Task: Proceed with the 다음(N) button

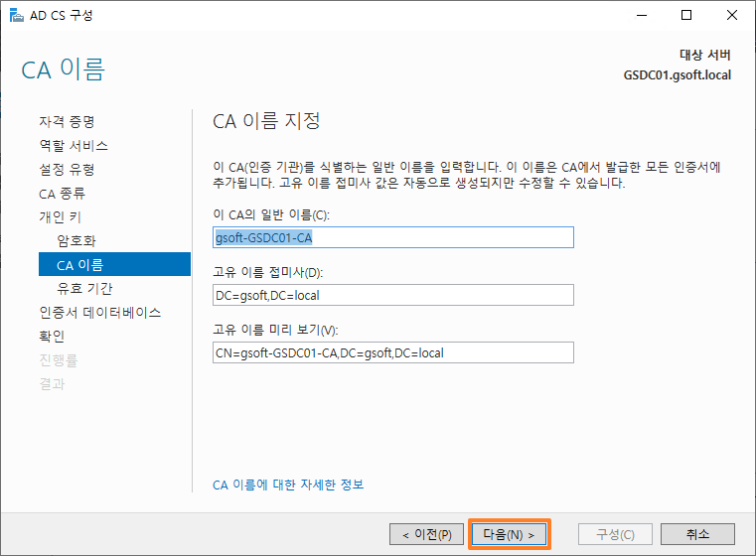Action: pyautogui.click(x=510, y=534)
